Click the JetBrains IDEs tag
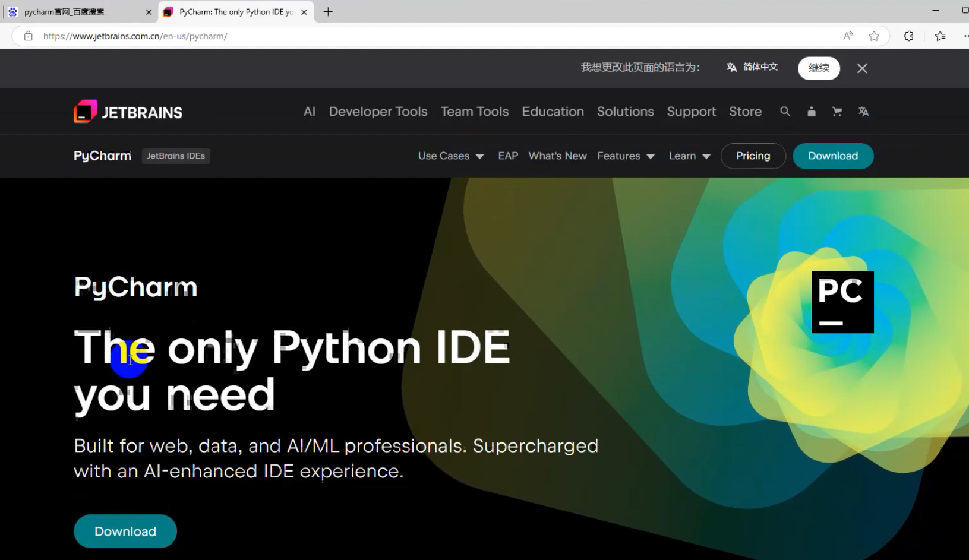The image size is (969, 560). (x=176, y=156)
